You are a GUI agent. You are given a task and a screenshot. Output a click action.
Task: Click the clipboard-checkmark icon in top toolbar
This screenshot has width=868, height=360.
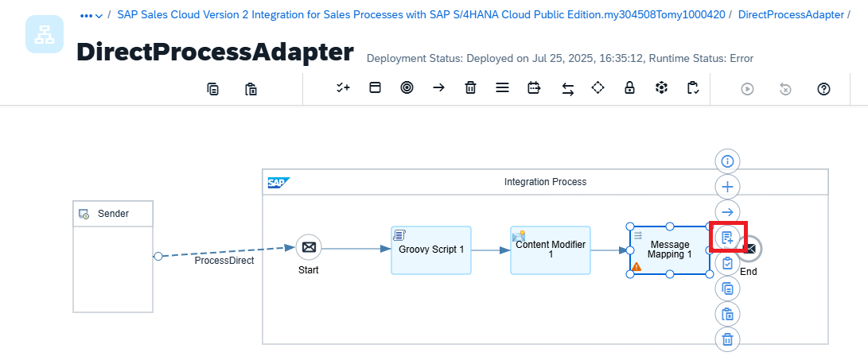pos(692,88)
